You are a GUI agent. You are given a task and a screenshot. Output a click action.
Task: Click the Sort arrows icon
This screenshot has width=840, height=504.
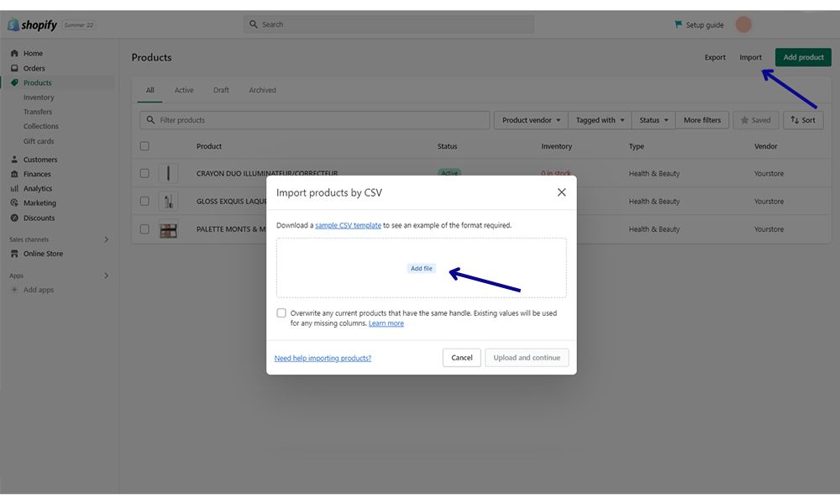coord(795,120)
